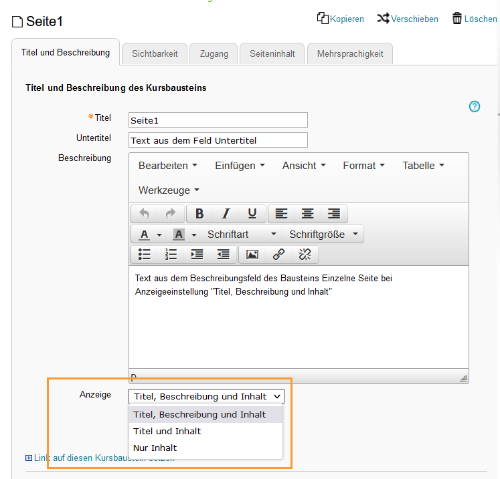This screenshot has width=500, height=479.
Task: Choose 'Titel, Beschreibung und Inhalt' option
Action: click(x=205, y=414)
